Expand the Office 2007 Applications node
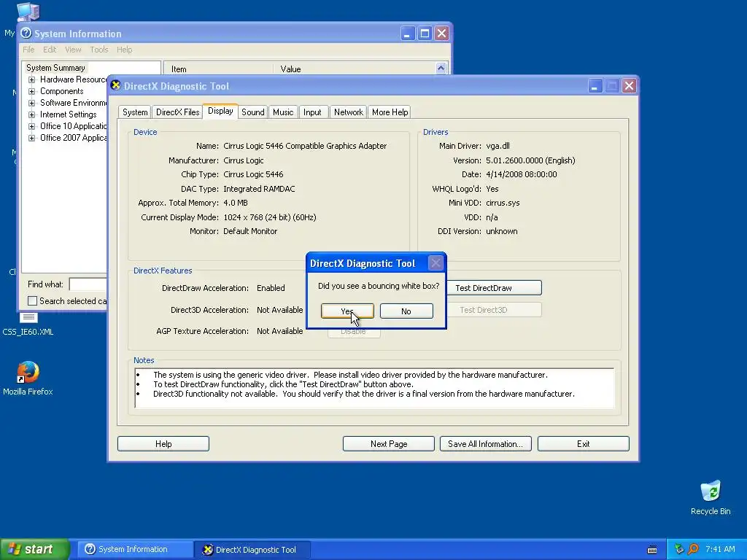The height and width of the screenshot is (560, 747). click(31, 138)
